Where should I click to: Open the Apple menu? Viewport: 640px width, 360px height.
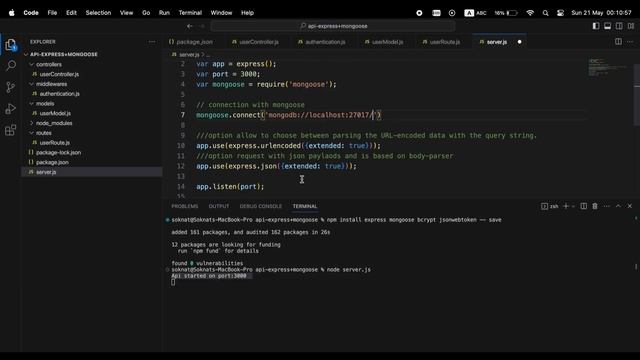click(11, 13)
